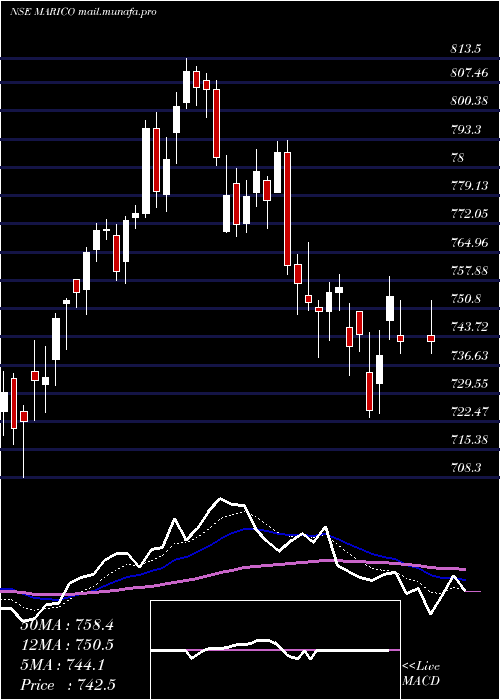Click the 793.3 price axis label
Screen dimensions: 500x700
tap(465, 130)
